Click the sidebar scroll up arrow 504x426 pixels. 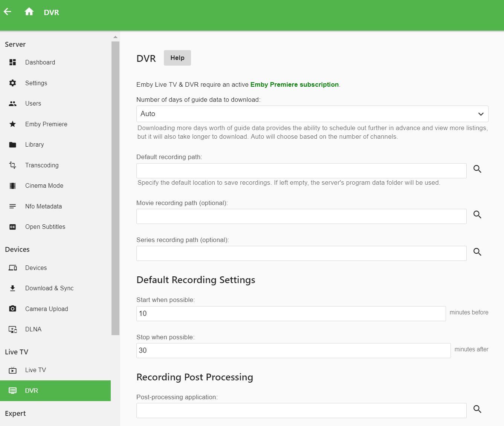(x=115, y=37)
